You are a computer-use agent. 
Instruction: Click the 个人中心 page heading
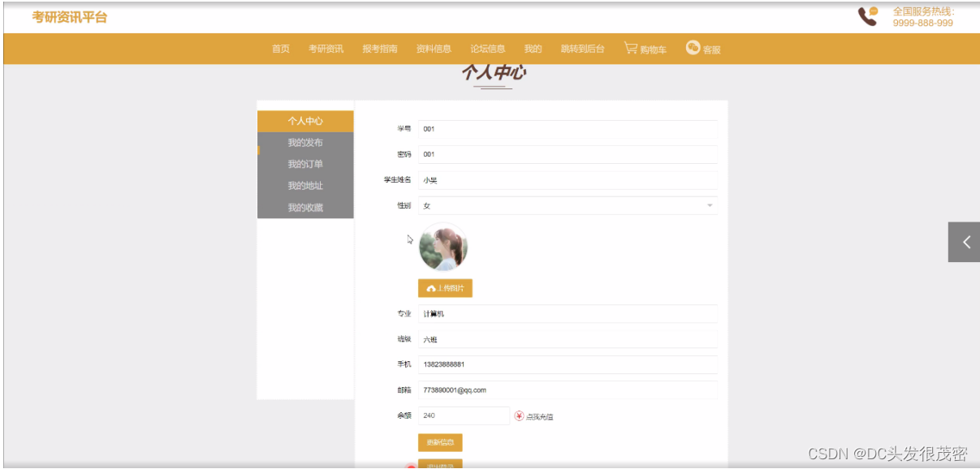494,73
